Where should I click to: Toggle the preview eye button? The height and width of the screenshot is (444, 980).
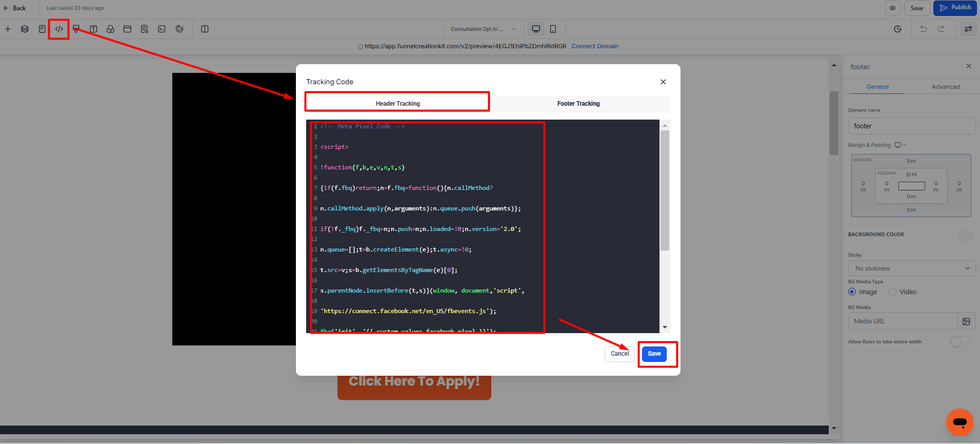[x=893, y=8]
